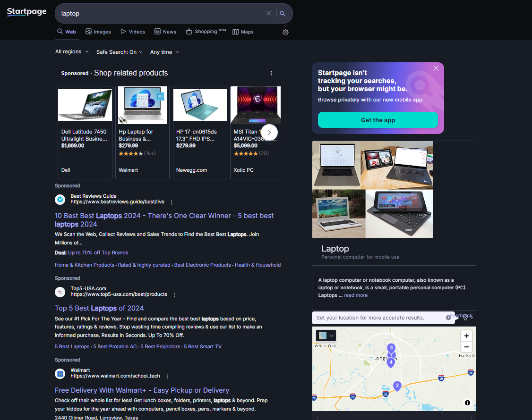Open the map info icon

point(467,403)
